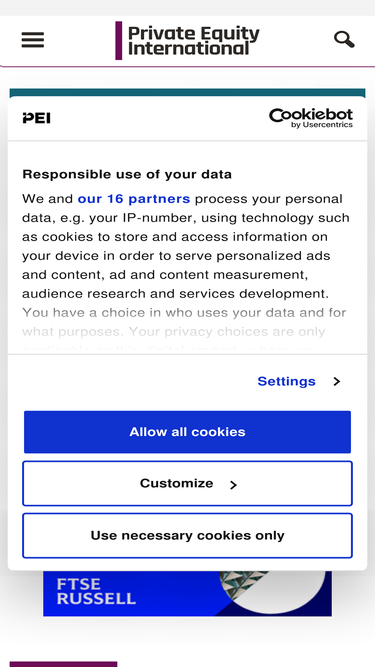Click the purple block at the page bottom
Screen dimensions: 375x667
(x=63, y=664)
